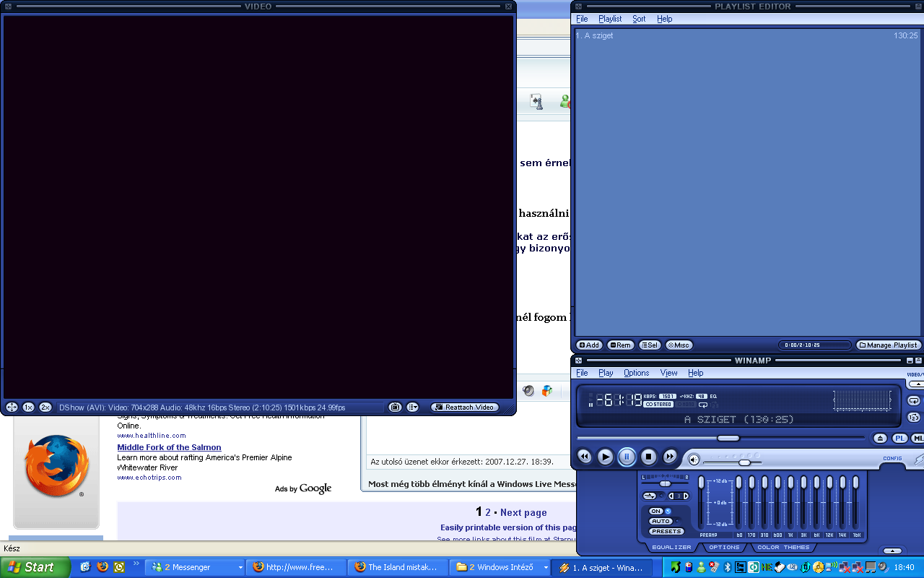Open the CONFIG drawer tab in Winamp
This screenshot has width=924, height=578.
pyautogui.click(x=893, y=459)
